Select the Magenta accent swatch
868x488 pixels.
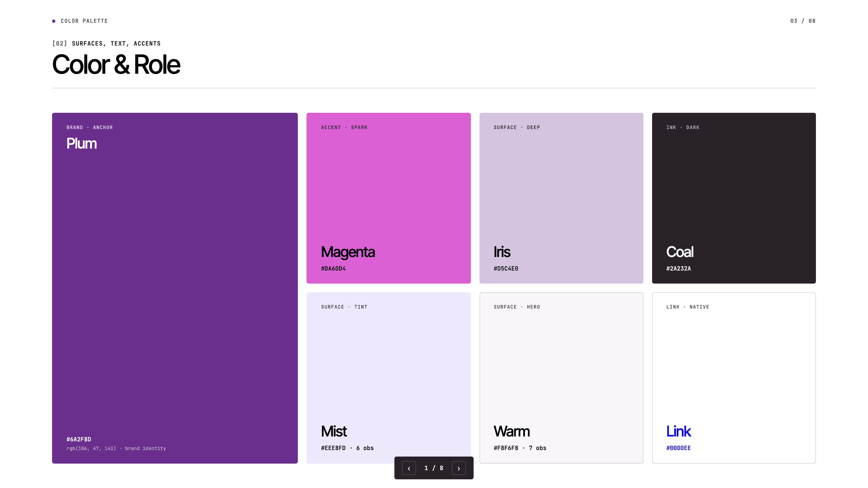[x=388, y=198]
